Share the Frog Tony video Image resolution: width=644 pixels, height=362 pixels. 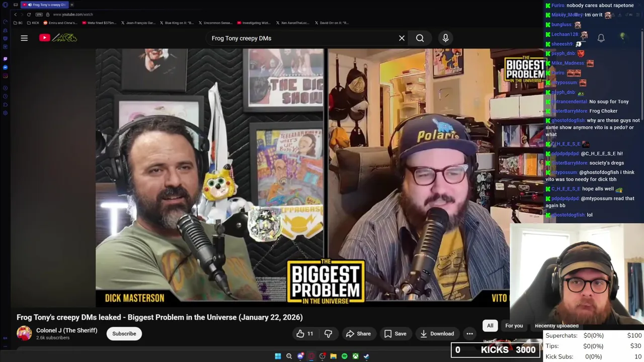pos(358,333)
